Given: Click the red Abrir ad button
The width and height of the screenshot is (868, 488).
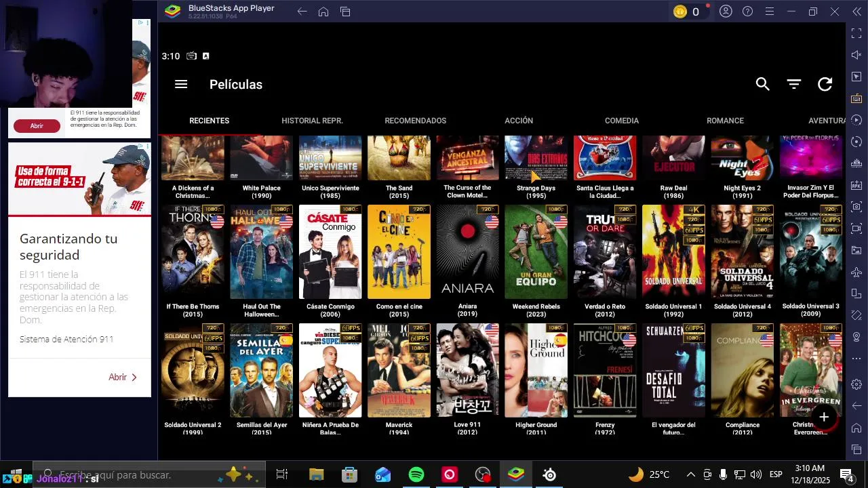Looking at the screenshot, I should tap(37, 125).
